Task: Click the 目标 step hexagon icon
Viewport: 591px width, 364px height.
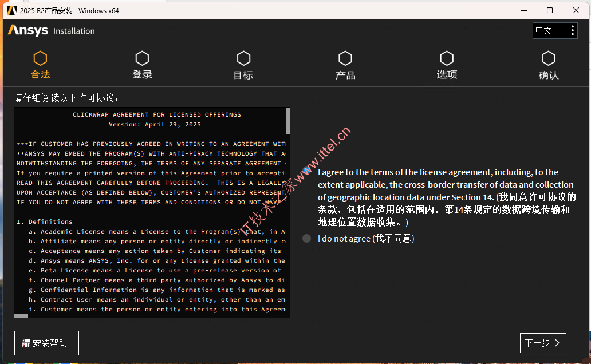Action: pos(243,58)
